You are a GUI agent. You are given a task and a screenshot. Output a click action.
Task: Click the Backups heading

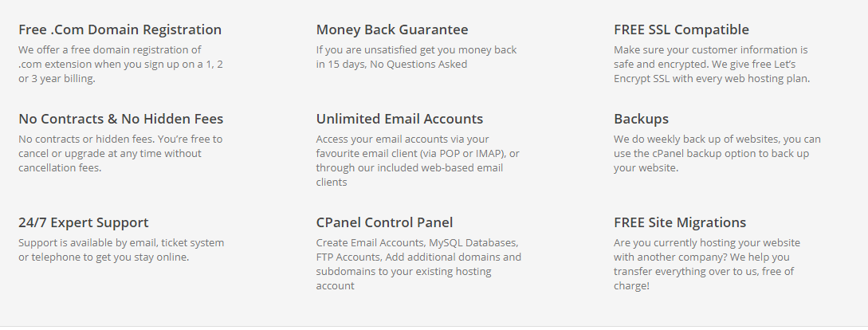click(x=641, y=119)
